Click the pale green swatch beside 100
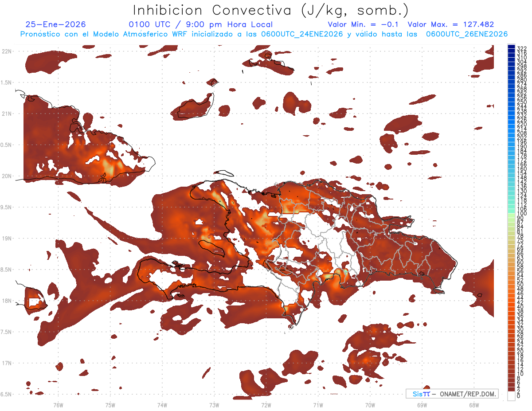532x411 pixels. coord(511,216)
